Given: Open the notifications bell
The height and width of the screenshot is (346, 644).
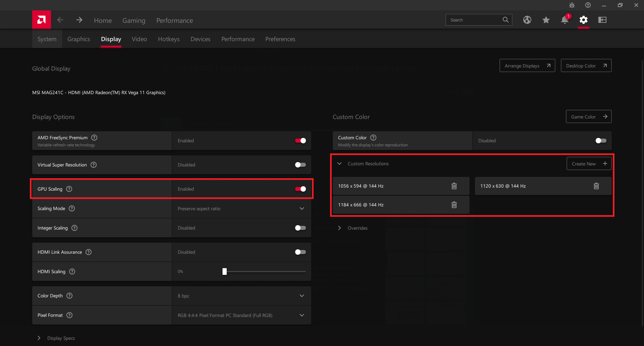Looking at the screenshot, I should tap(565, 20).
